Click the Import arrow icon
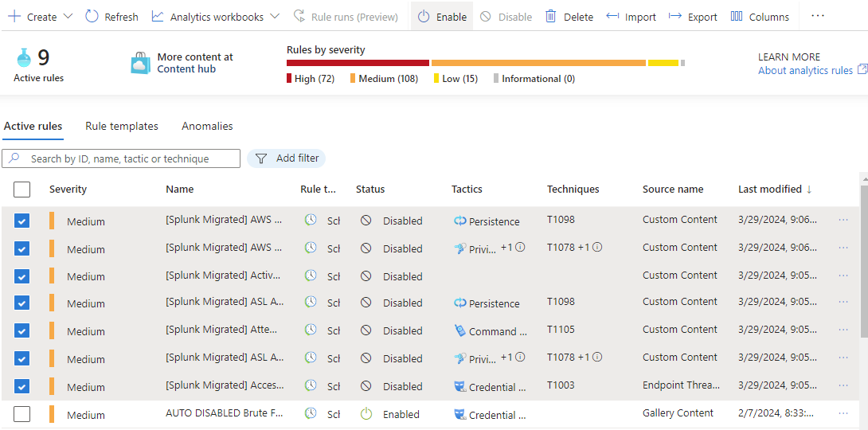 point(612,17)
